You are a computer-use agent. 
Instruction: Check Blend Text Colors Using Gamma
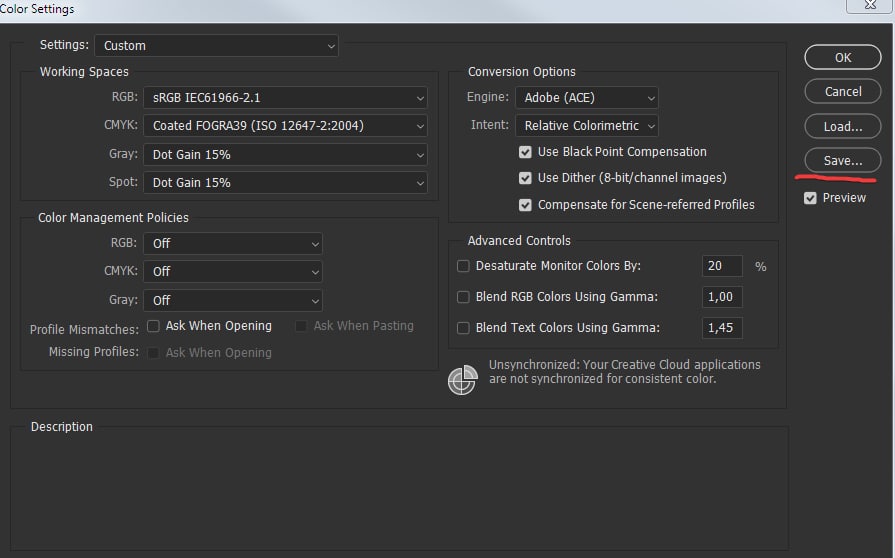click(x=463, y=328)
